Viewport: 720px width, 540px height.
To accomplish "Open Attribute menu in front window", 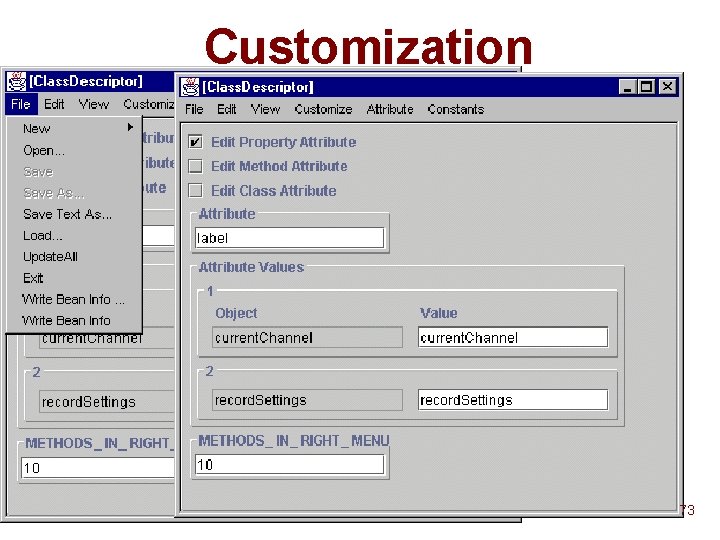I will click(x=390, y=109).
